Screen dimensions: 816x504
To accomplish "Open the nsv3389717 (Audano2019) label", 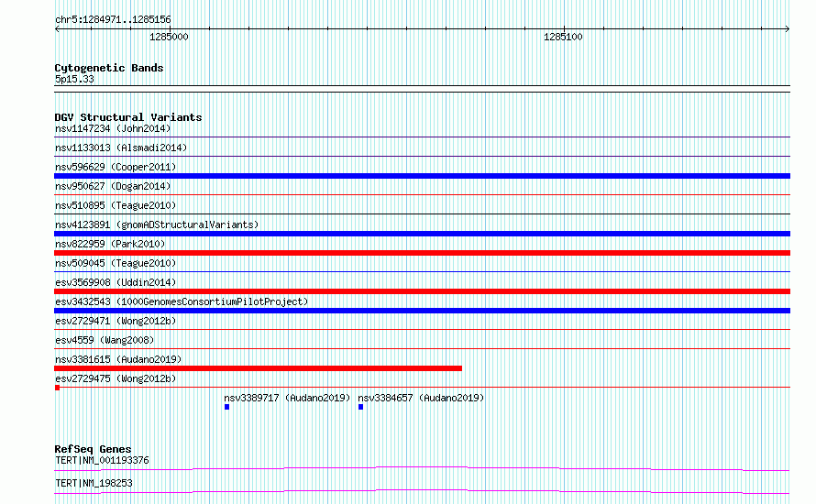I will click(287, 398).
